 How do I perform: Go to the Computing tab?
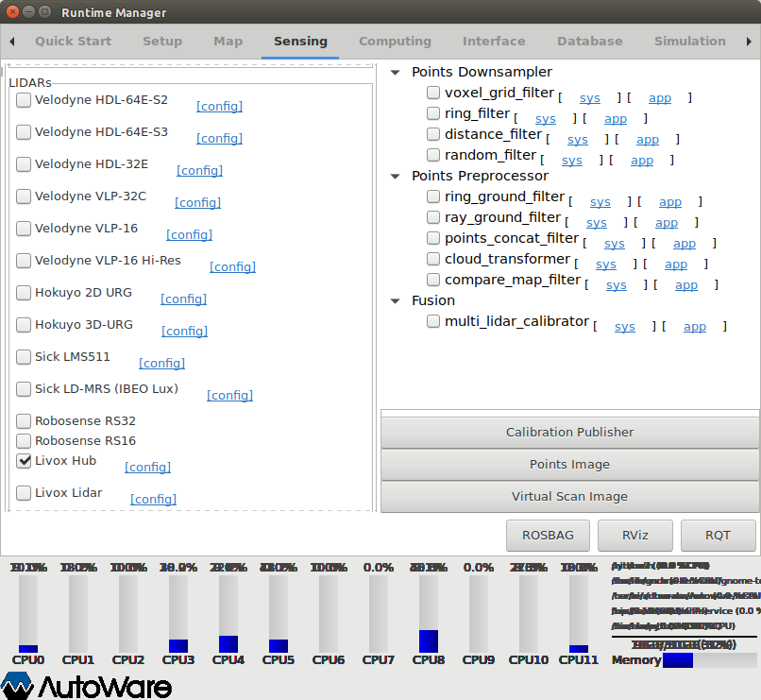pos(395,42)
